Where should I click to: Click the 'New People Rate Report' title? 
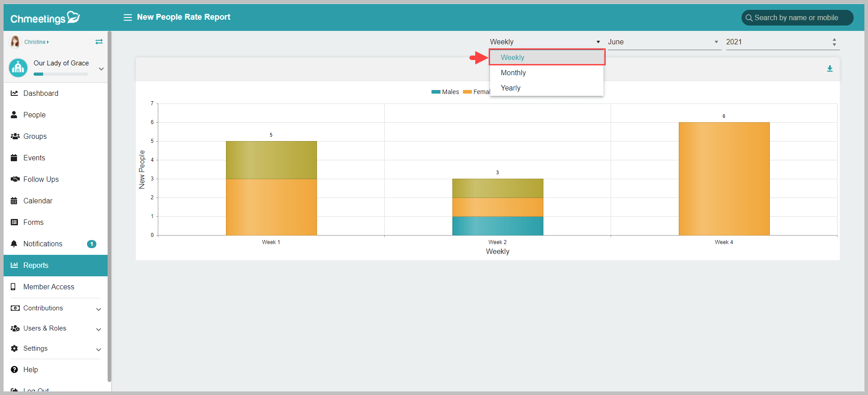pos(184,17)
